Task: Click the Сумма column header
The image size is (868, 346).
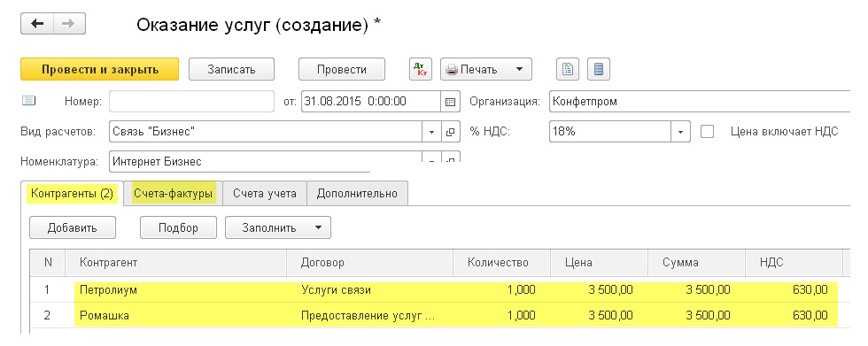Action: point(696,263)
